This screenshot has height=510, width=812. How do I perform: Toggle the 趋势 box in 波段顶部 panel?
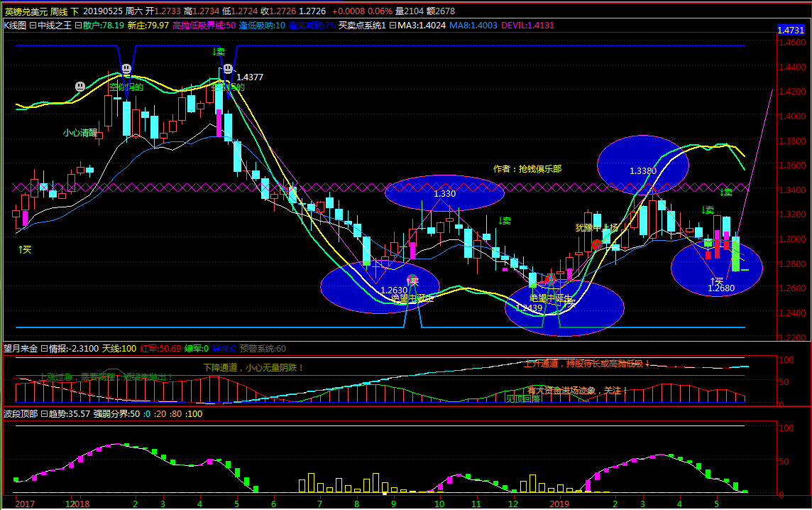44,414
